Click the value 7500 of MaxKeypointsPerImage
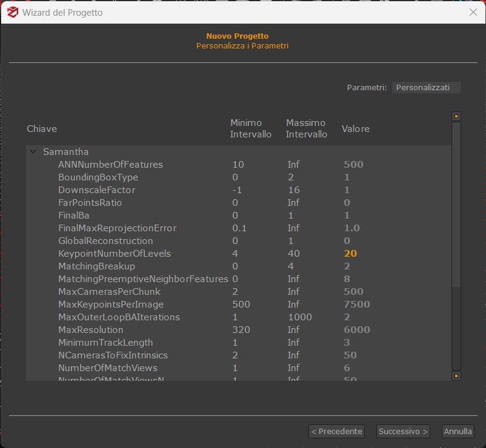 click(357, 305)
